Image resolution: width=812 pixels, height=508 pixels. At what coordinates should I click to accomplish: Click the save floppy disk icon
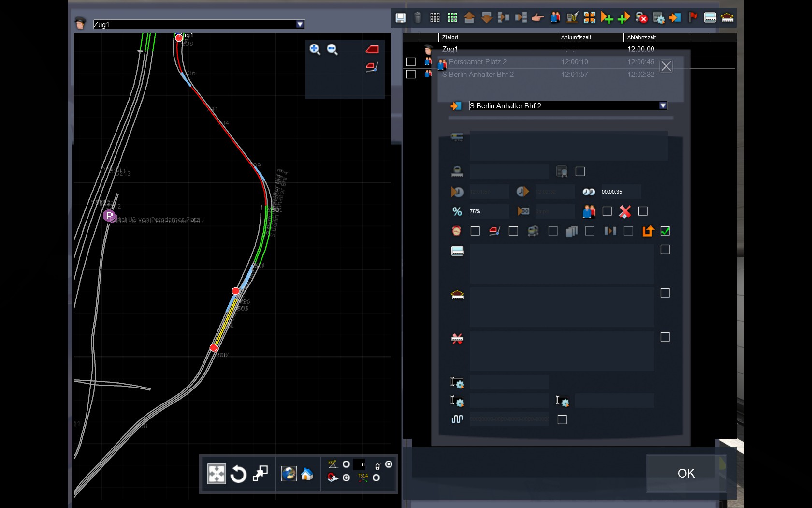tap(400, 18)
